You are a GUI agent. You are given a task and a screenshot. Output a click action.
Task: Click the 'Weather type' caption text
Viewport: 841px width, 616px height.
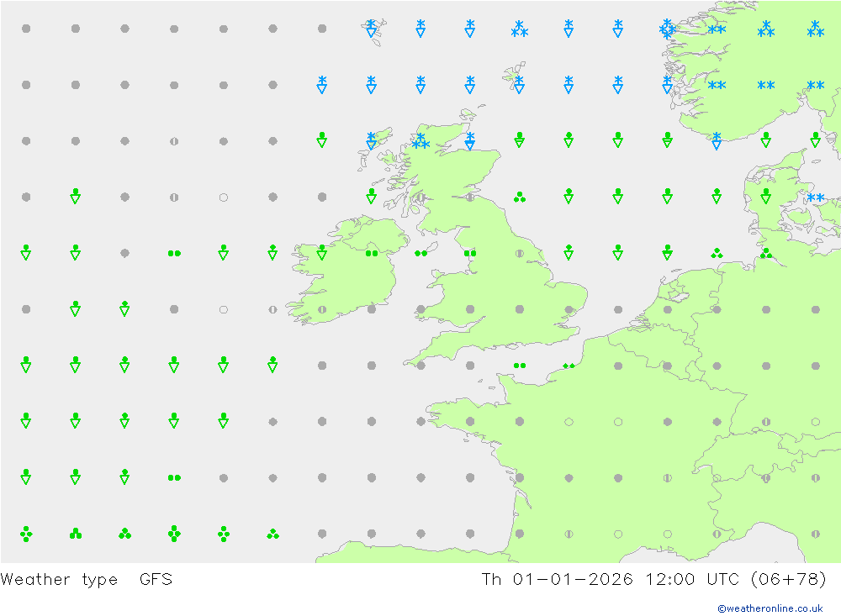pyautogui.click(x=59, y=580)
